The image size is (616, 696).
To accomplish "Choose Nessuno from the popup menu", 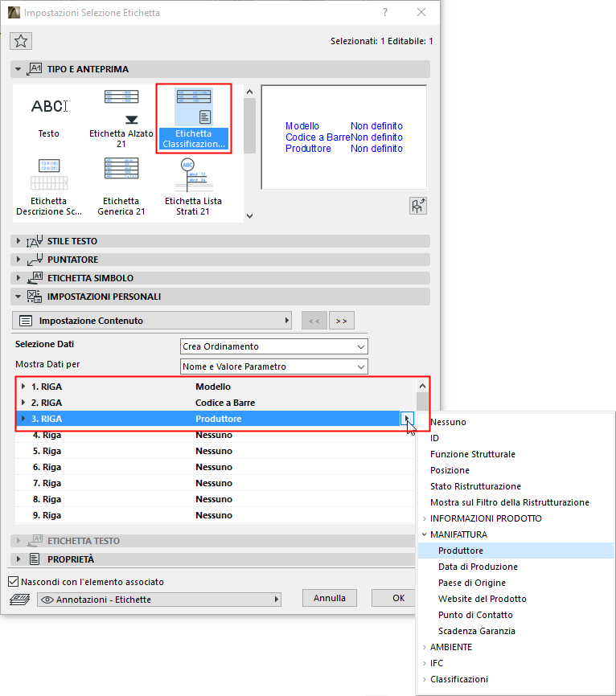I will point(515,422).
